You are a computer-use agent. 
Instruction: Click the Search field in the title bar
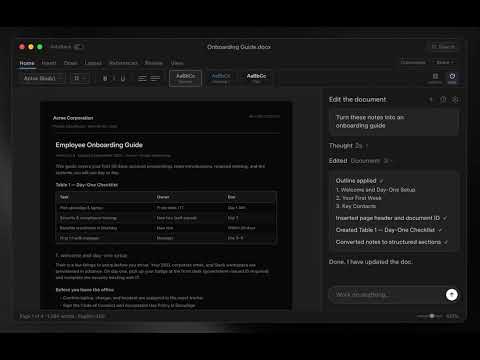click(443, 46)
